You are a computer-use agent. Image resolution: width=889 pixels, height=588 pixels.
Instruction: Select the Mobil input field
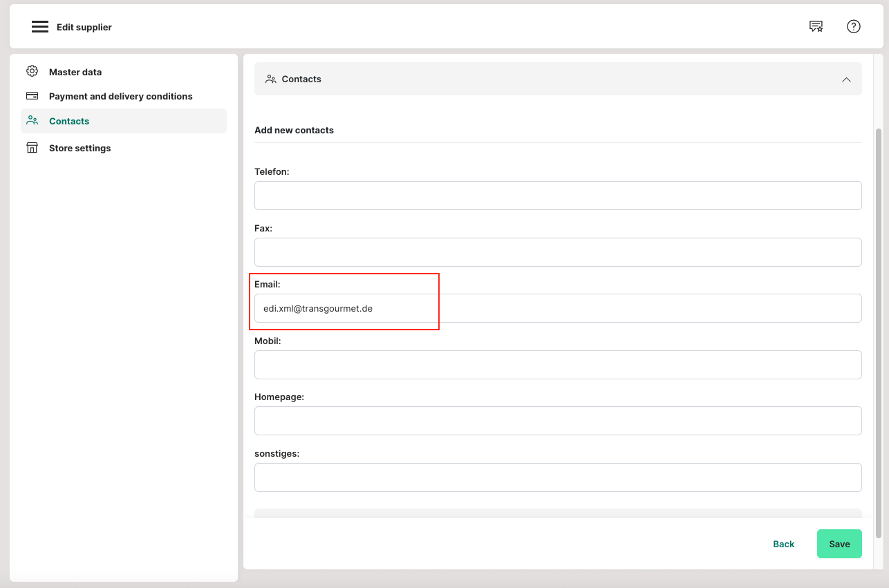tap(557, 365)
